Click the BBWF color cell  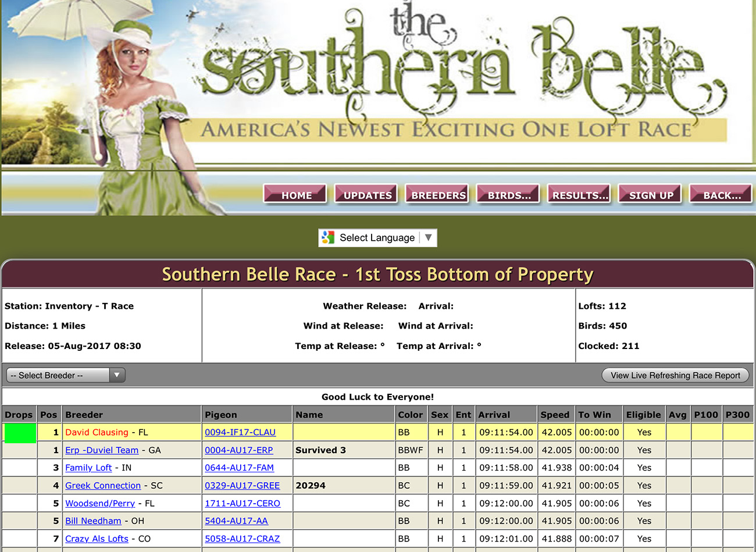point(411,450)
